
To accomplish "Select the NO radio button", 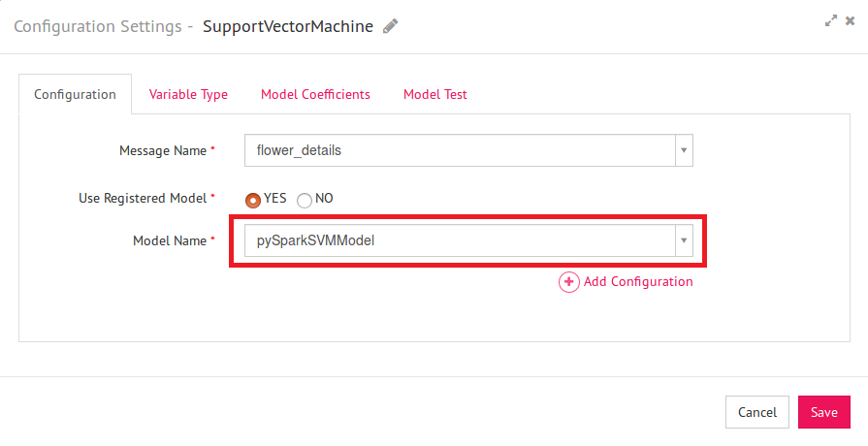I will click(x=305, y=199).
